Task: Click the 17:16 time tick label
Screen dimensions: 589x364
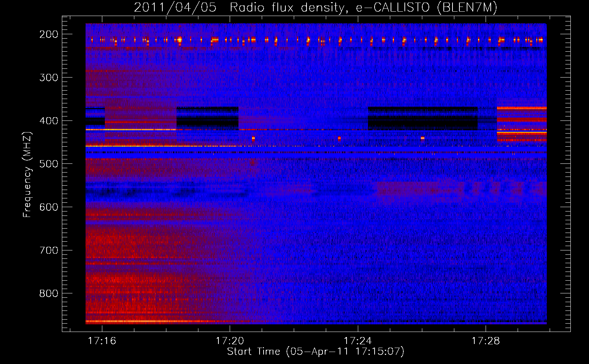Action: coord(102,341)
